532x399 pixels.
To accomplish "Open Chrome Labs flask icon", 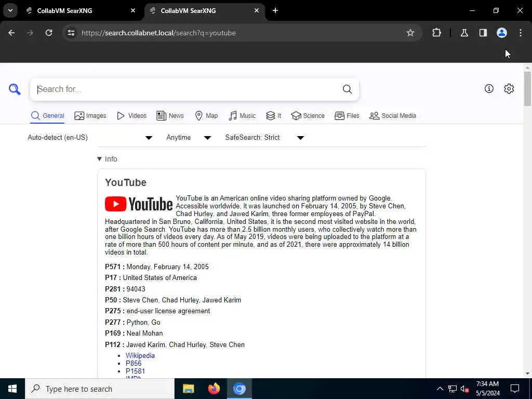I will pyautogui.click(x=464, y=33).
